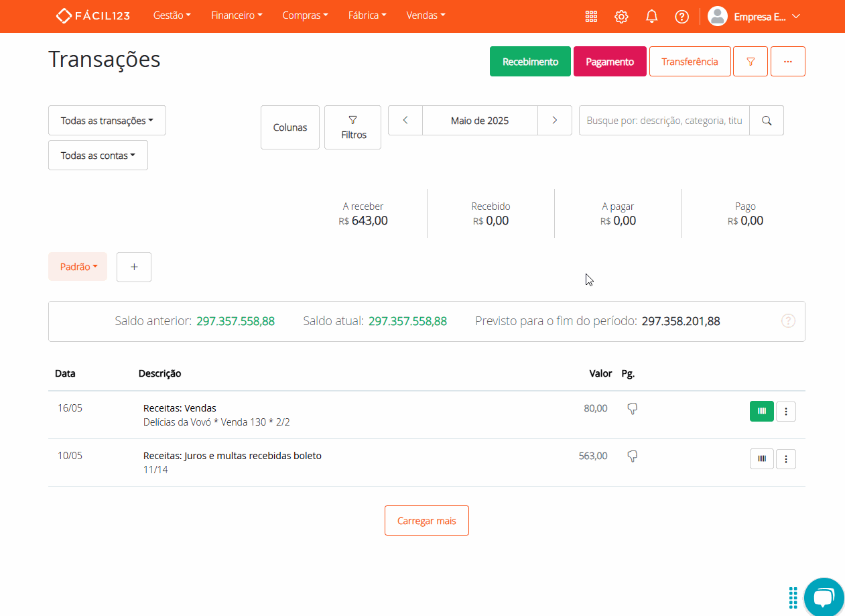Open the help question mark icon
845x616 pixels.
[681, 17]
